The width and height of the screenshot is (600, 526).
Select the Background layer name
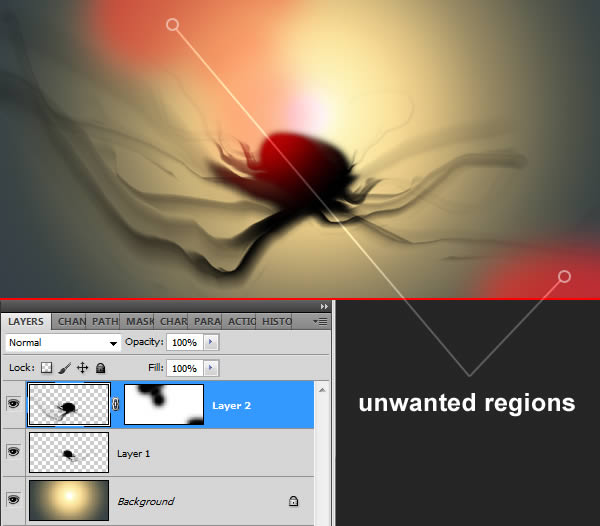(145, 502)
